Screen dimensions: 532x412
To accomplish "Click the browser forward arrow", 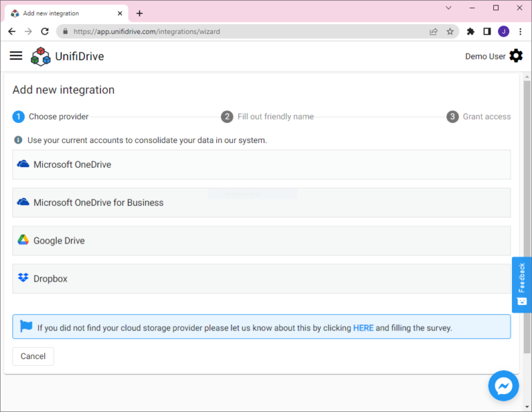I will pos(28,32).
